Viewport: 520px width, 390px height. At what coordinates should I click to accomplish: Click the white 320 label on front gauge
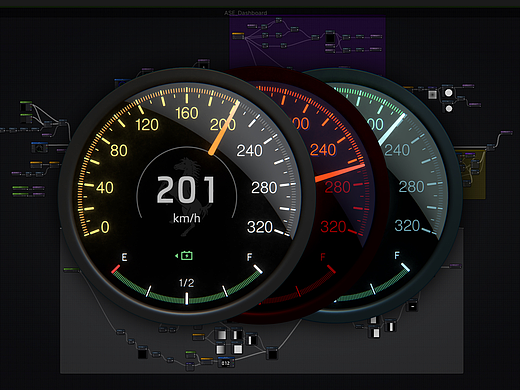pyautogui.click(x=260, y=227)
